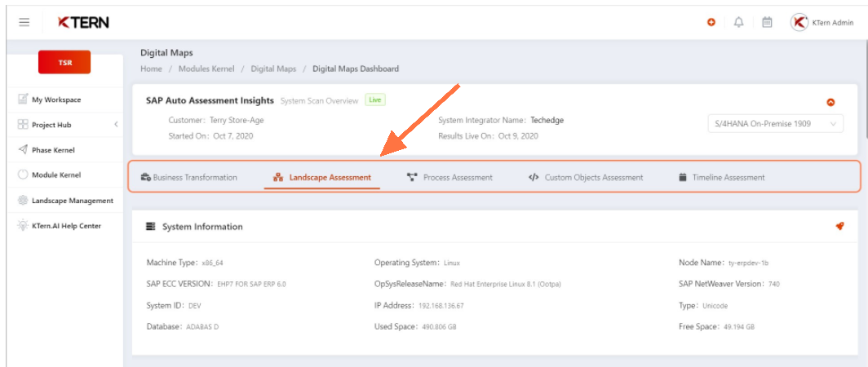The image size is (868, 367).
Task: Click IP Address 192.168.136.67
Action: pyautogui.click(x=441, y=306)
